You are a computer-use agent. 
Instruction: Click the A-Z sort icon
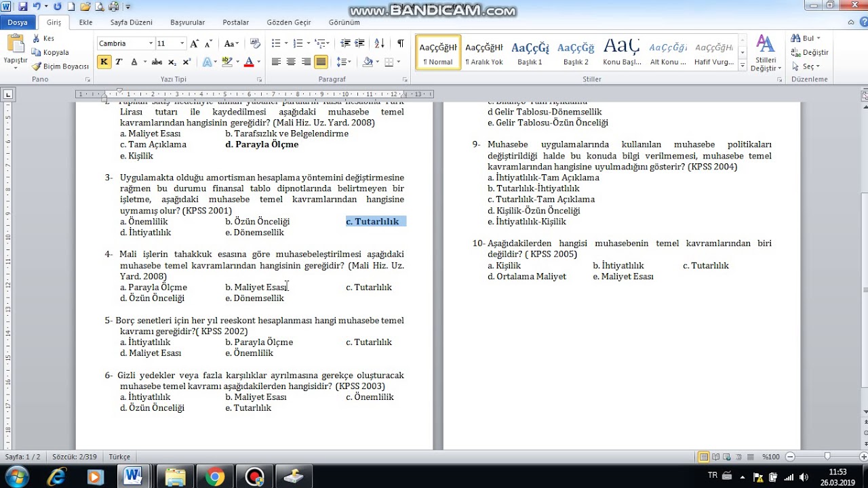pos(380,43)
